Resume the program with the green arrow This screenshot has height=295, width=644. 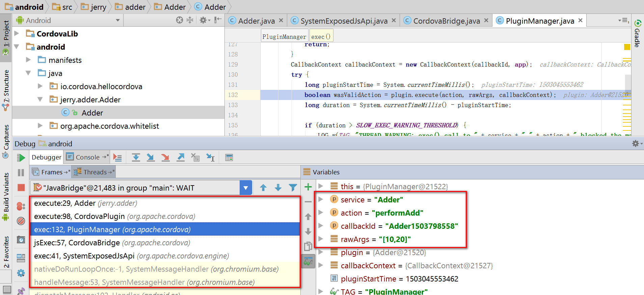point(21,157)
